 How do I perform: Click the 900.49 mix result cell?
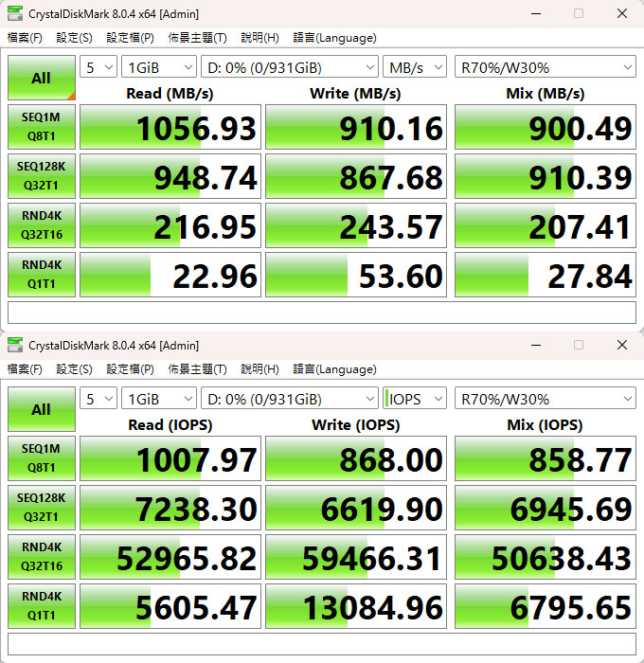(x=546, y=127)
